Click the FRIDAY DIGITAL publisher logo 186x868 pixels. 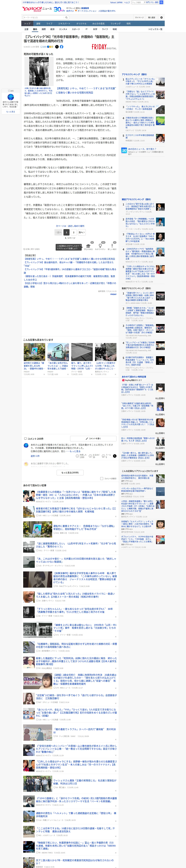pyautogui.click(x=104, y=47)
